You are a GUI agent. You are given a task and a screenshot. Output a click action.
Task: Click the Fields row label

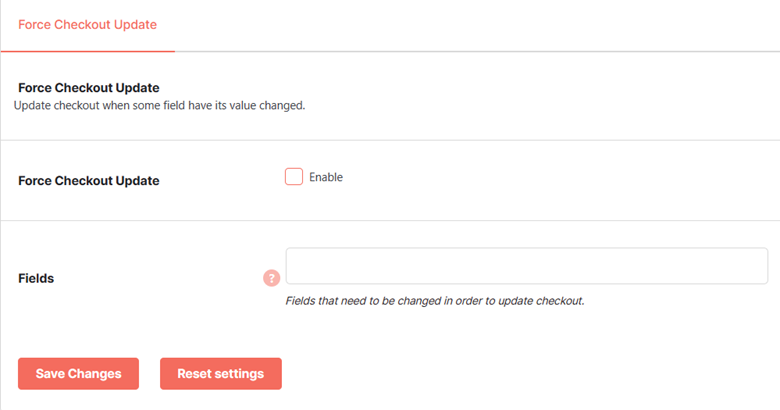(36, 278)
